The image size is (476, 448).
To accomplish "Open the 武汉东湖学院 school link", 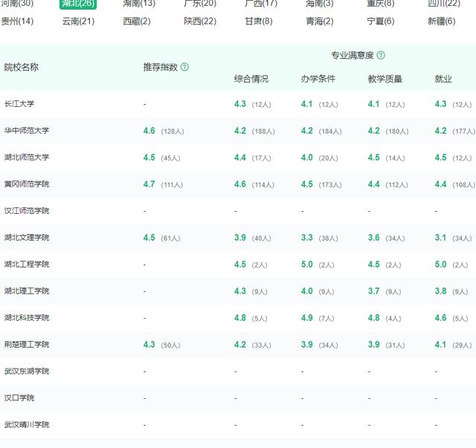I will tap(27, 371).
